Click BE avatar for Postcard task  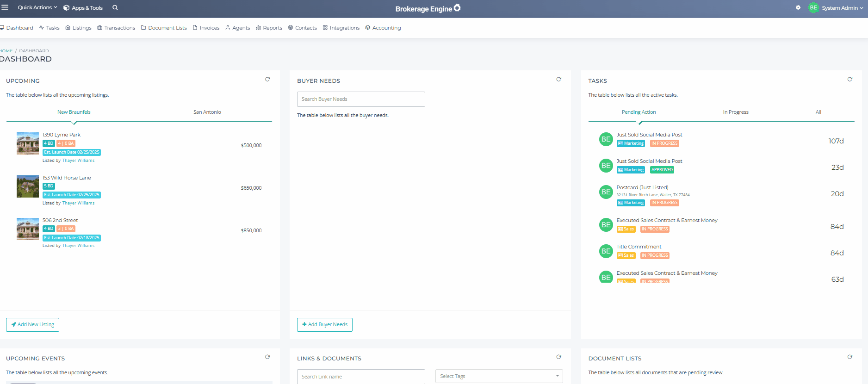click(x=606, y=192)
